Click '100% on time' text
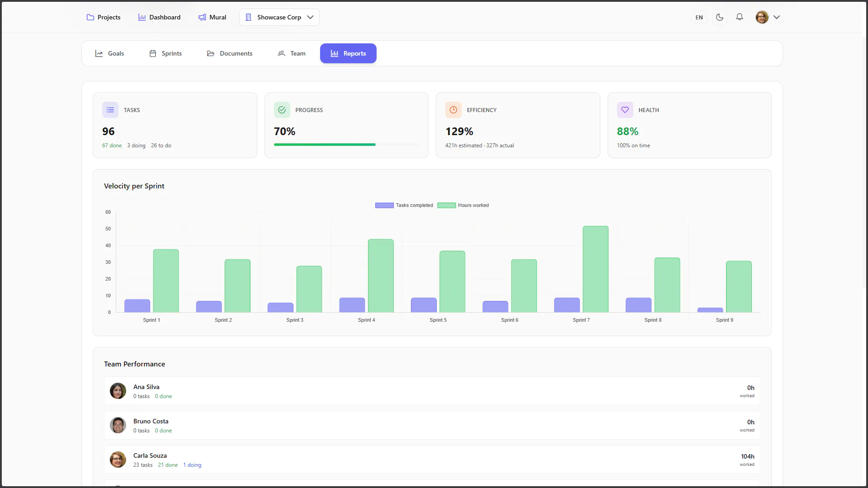868x488 pixels. pos(633,145)
